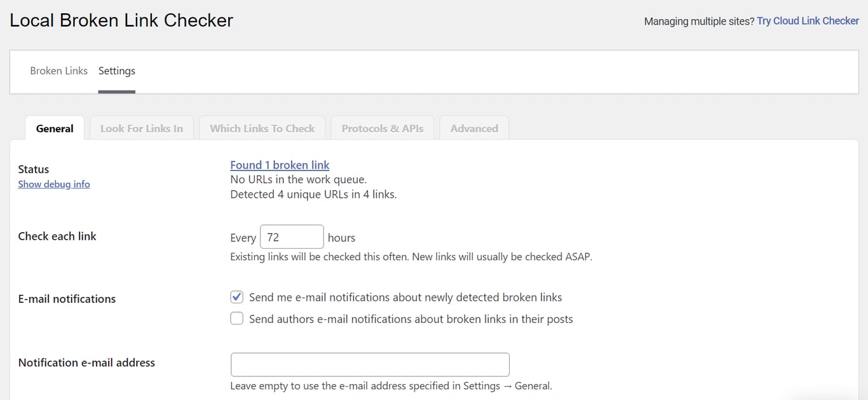Switch to the "Which Links To Check" tab
The image size is (868, 400).
click(262, 128)
